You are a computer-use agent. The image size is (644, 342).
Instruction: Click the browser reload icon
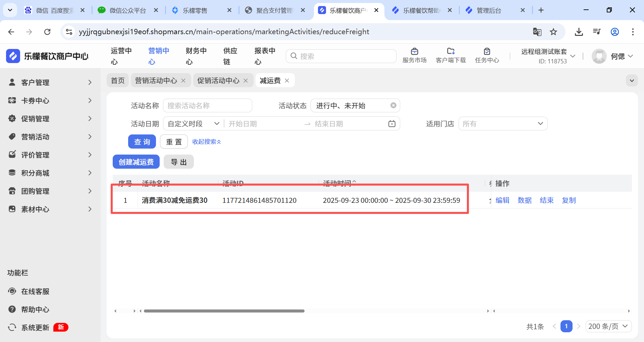[47, 32]
